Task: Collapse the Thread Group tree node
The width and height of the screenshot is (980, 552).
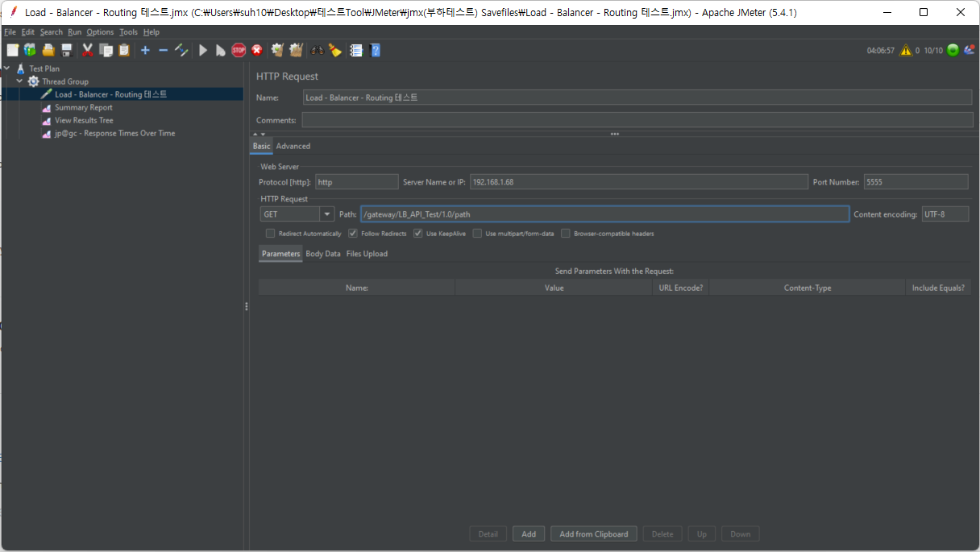Action: point(19,81)
